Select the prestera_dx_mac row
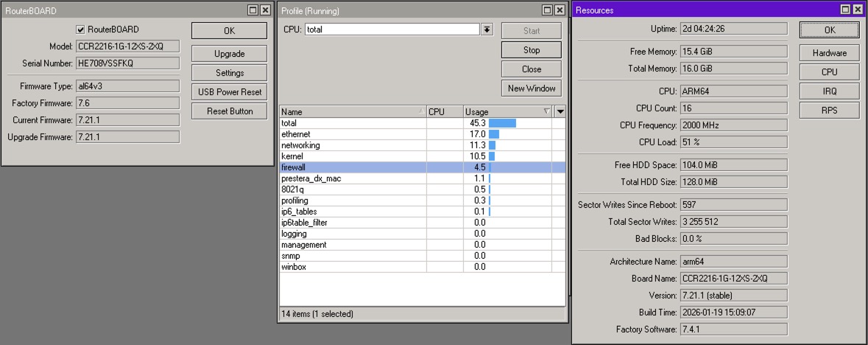Viewport: 868px width, 345px height. [423, 178]
